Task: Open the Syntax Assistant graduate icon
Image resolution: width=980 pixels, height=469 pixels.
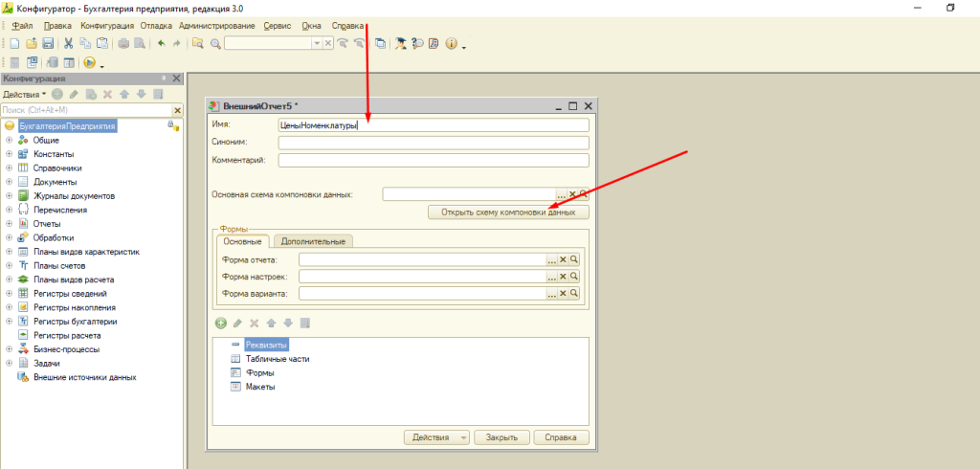Action: click(x=401, y=43)
